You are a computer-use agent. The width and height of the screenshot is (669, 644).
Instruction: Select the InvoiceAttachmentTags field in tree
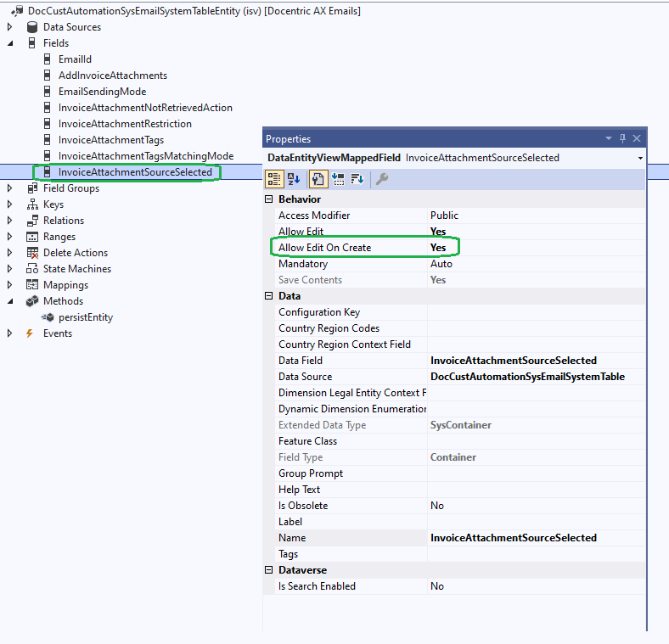click(x=110, y=140)
